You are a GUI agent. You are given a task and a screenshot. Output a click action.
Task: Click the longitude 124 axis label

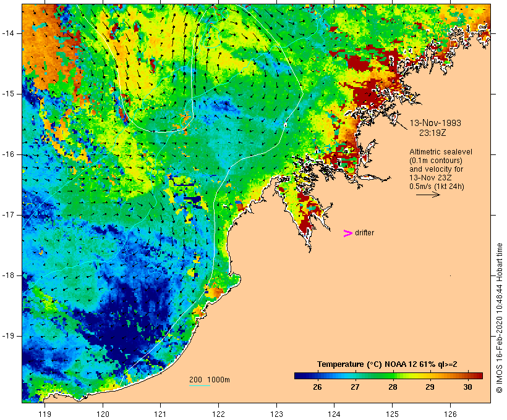[334, 414]
